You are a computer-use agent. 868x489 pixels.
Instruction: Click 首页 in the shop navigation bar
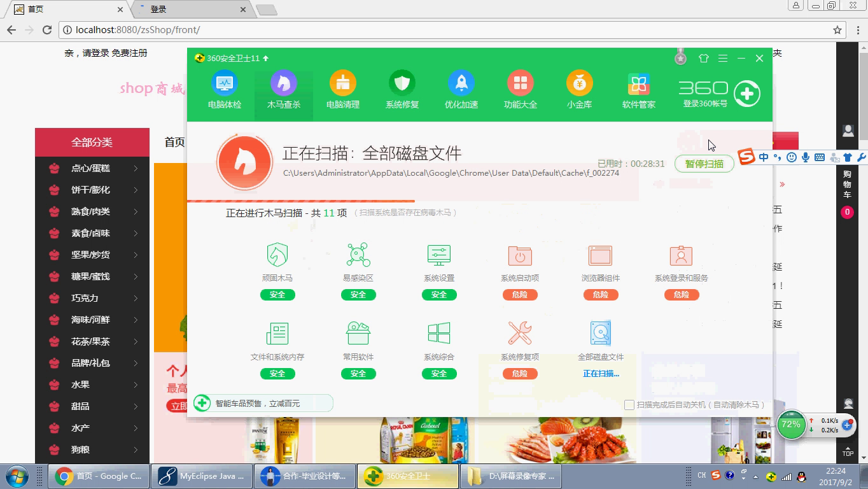174,142
